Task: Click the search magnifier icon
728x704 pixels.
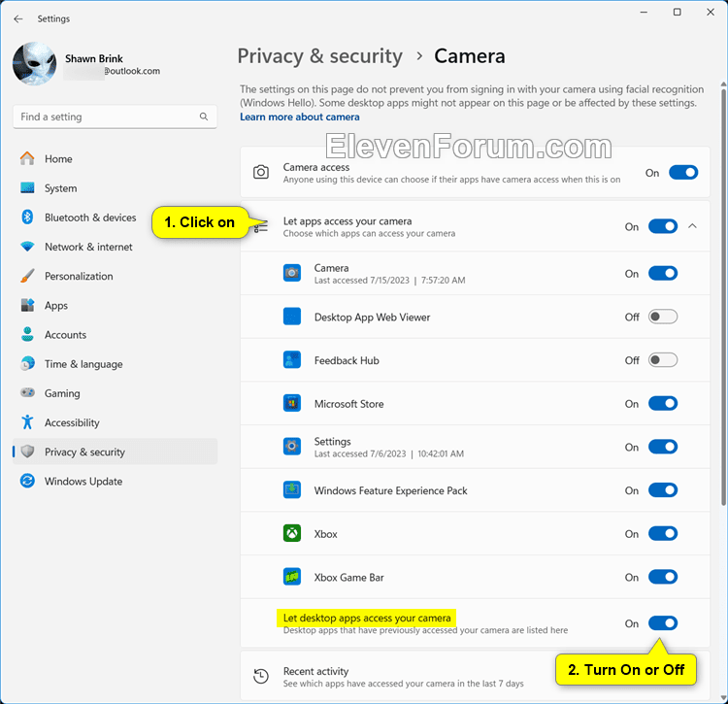Action: [204, 117]
